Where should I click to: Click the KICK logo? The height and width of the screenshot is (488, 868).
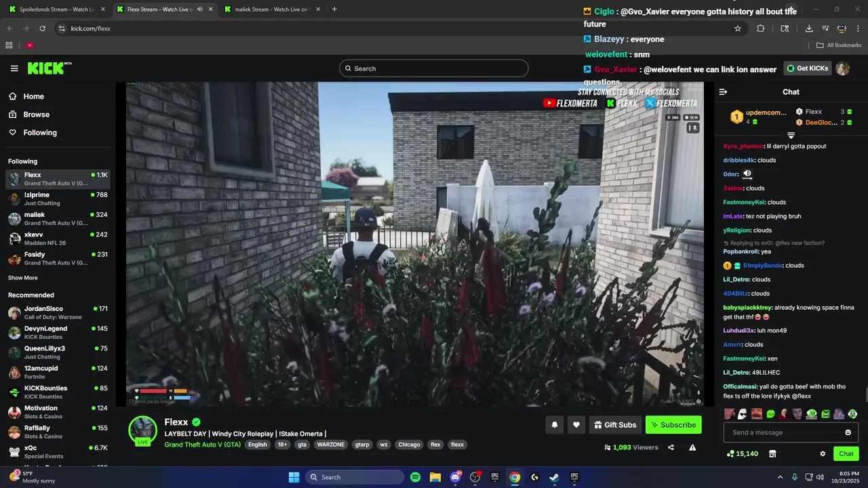pos(49,68)
